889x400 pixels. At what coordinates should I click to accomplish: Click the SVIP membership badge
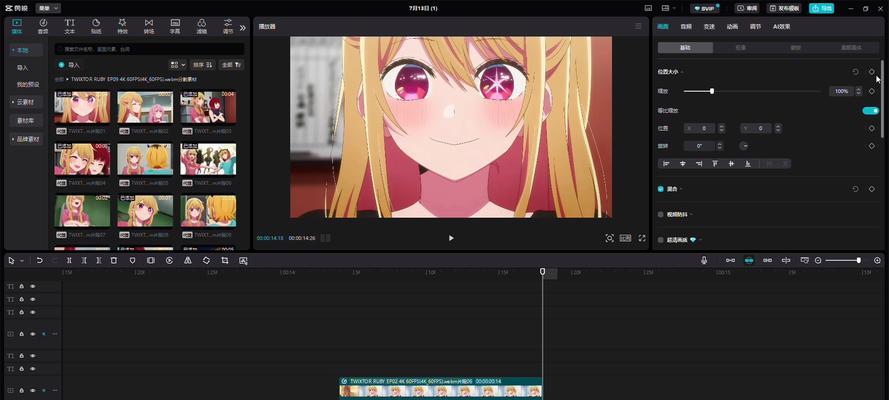click(x=705, y=8)
